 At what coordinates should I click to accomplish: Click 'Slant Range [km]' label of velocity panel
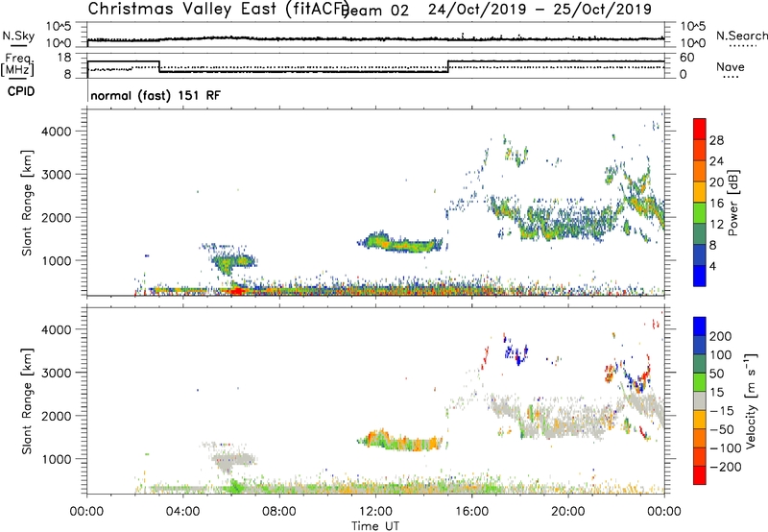pos(27,401)
